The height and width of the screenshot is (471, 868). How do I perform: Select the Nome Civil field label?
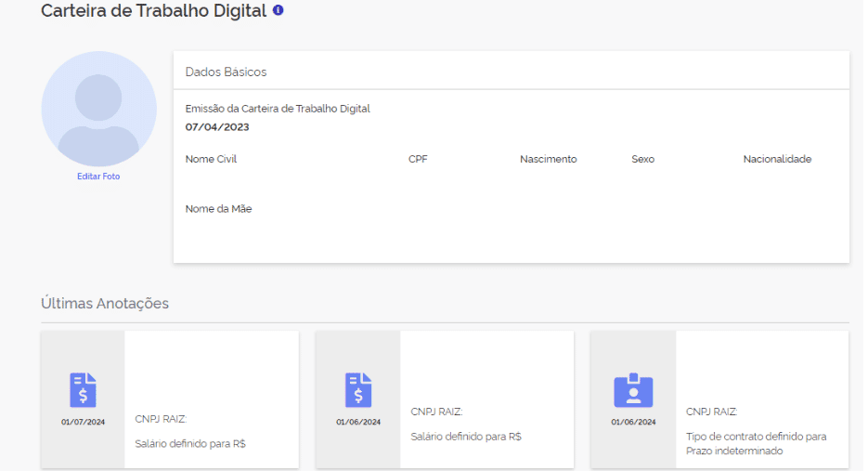pyautogui.click(x=211, y=159)
